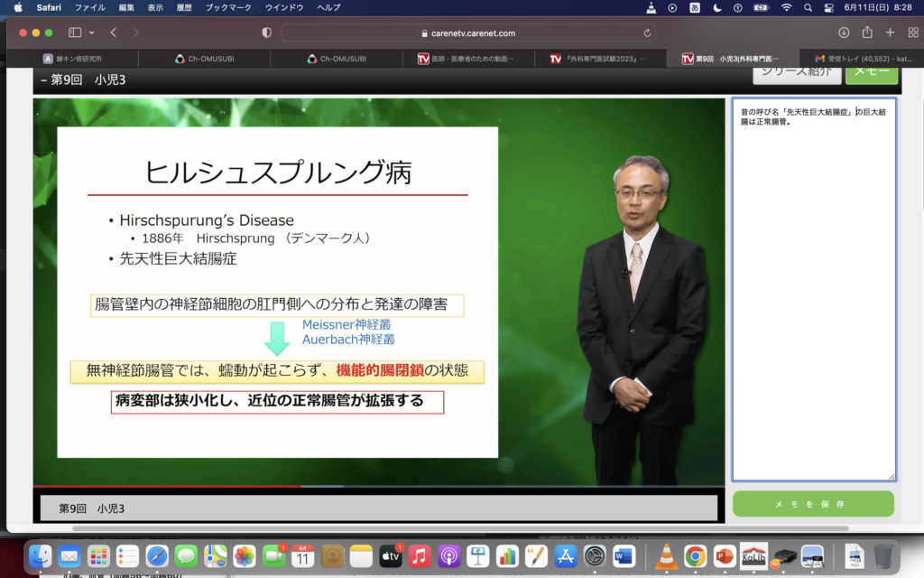The image size is (924, 578).
Task: Open Safari downloads icon
Action: click(x=844, y=33)
